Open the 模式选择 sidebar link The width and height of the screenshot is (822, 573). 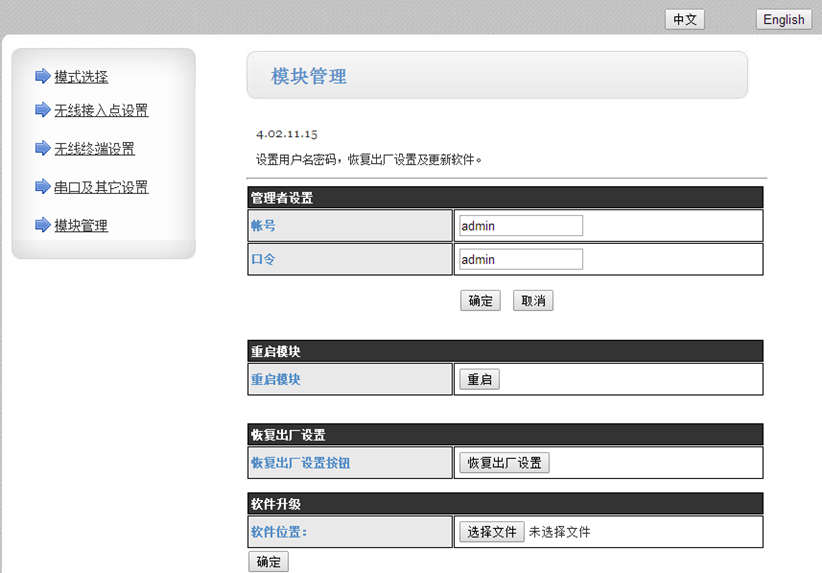pos(81,77)
